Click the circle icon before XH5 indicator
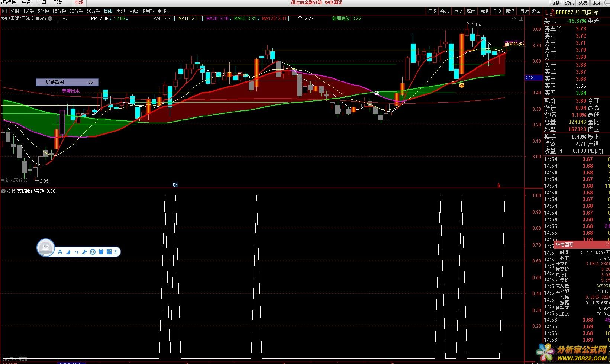 pyautogui.click(x=3, y=191)
